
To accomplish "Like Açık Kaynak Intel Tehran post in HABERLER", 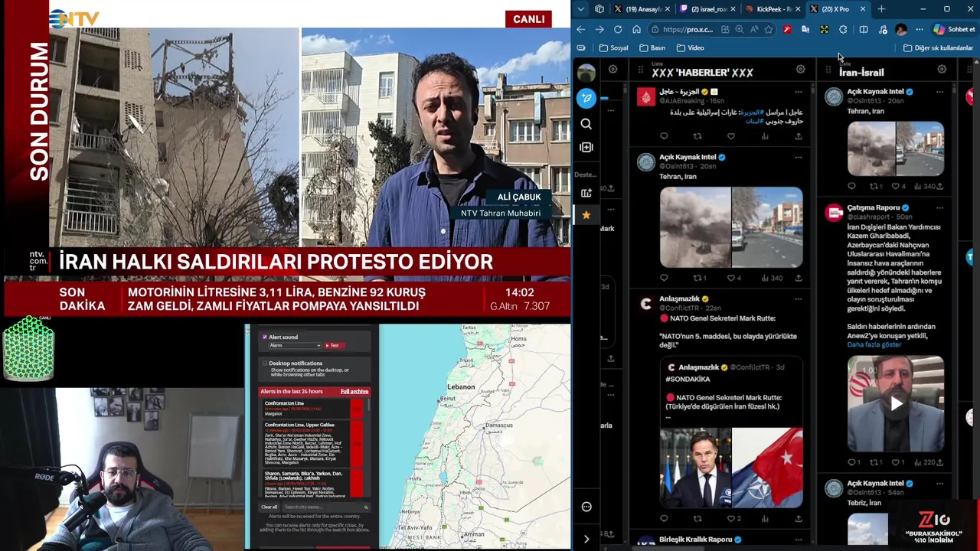I will (731, 278).
